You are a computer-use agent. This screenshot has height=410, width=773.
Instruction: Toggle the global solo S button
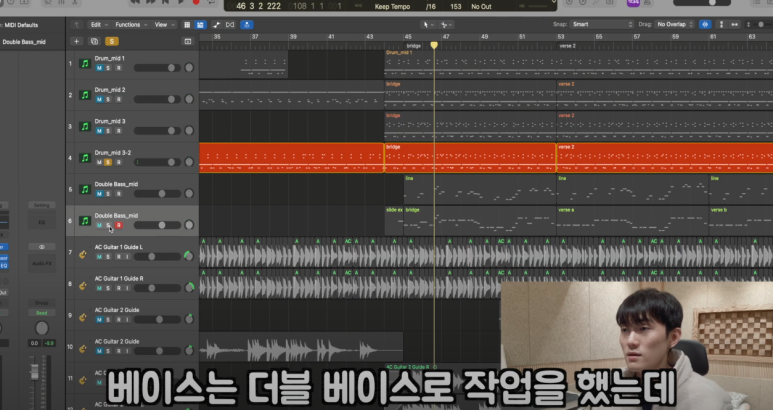(x=111, y=41)
